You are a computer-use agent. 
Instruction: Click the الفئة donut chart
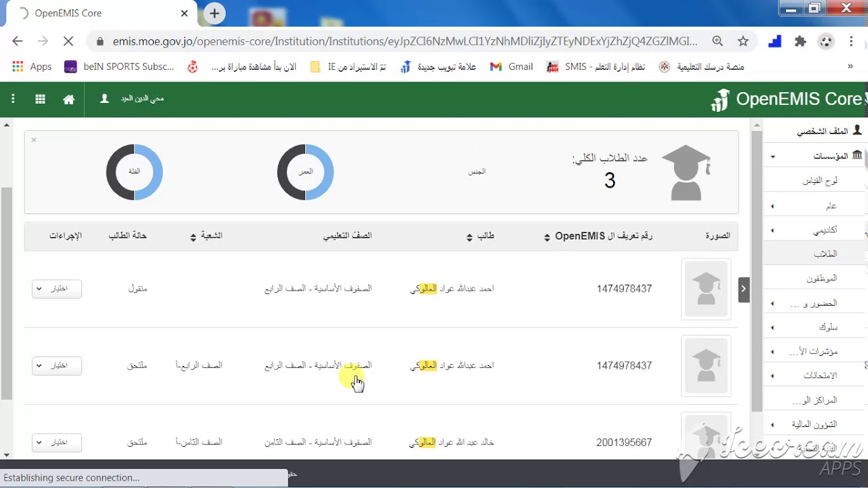click(x=134, y=172)
